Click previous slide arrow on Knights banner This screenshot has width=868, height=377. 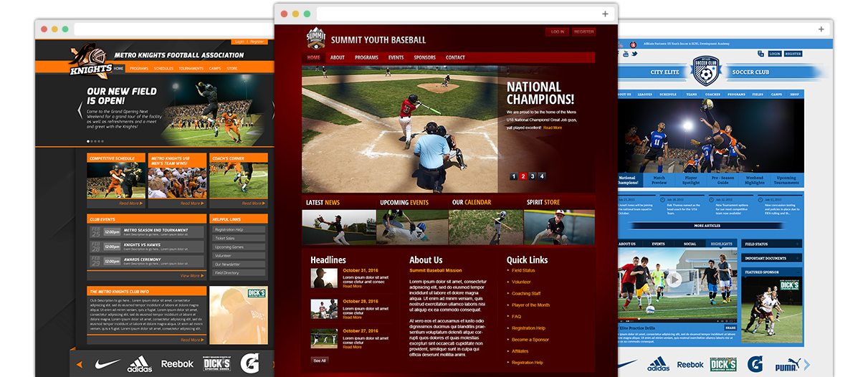click(x=80, y=110)
